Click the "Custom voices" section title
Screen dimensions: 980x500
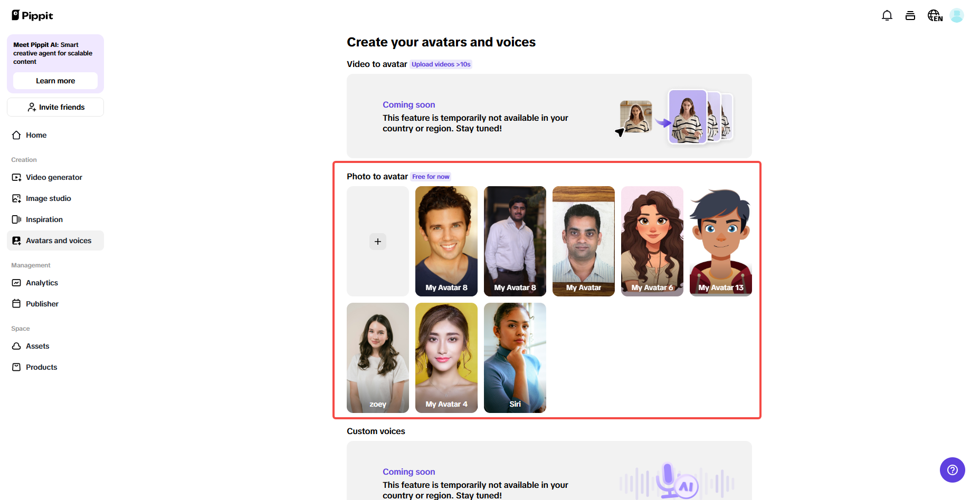click(376, 431)
